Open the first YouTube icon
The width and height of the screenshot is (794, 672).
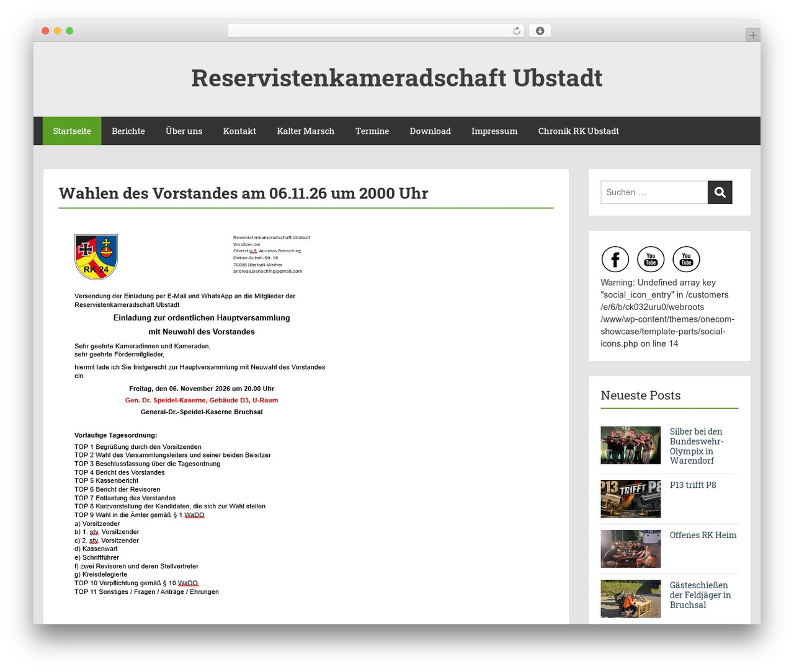(x=651, y=259)
